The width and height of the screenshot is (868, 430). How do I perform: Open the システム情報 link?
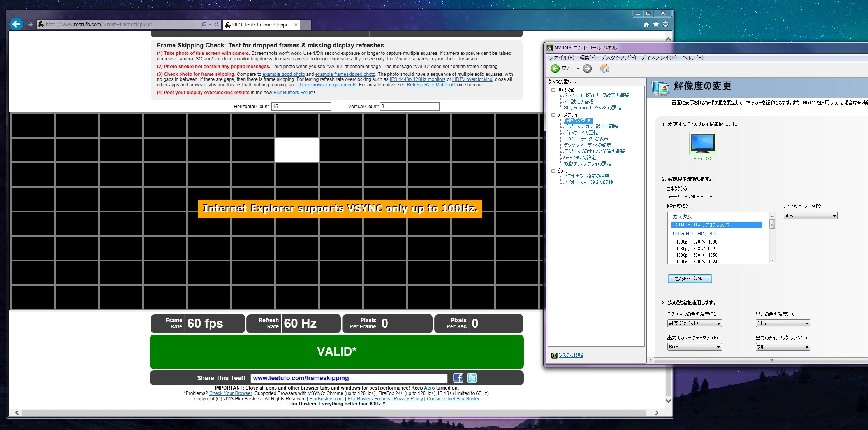pos(570,355)
